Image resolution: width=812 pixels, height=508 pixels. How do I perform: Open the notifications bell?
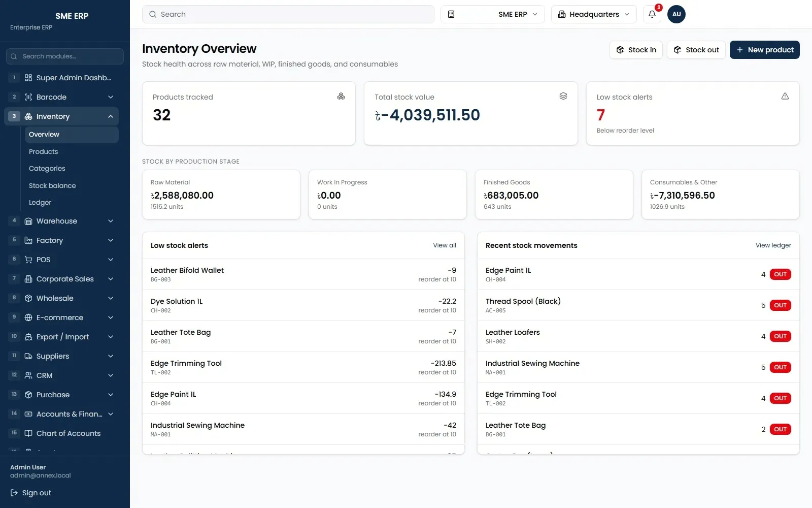[x=652, y=14]
